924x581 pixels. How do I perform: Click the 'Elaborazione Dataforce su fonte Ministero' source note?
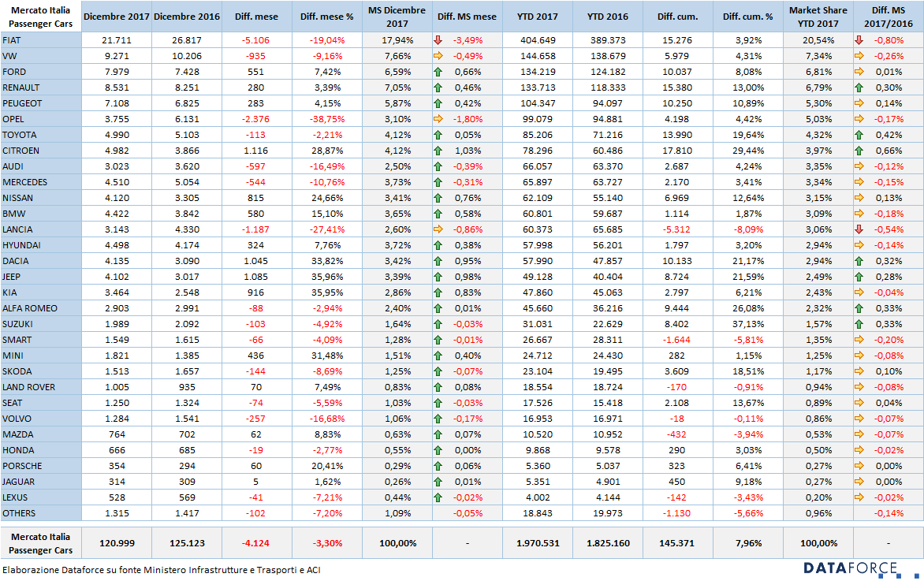(162, 570)
